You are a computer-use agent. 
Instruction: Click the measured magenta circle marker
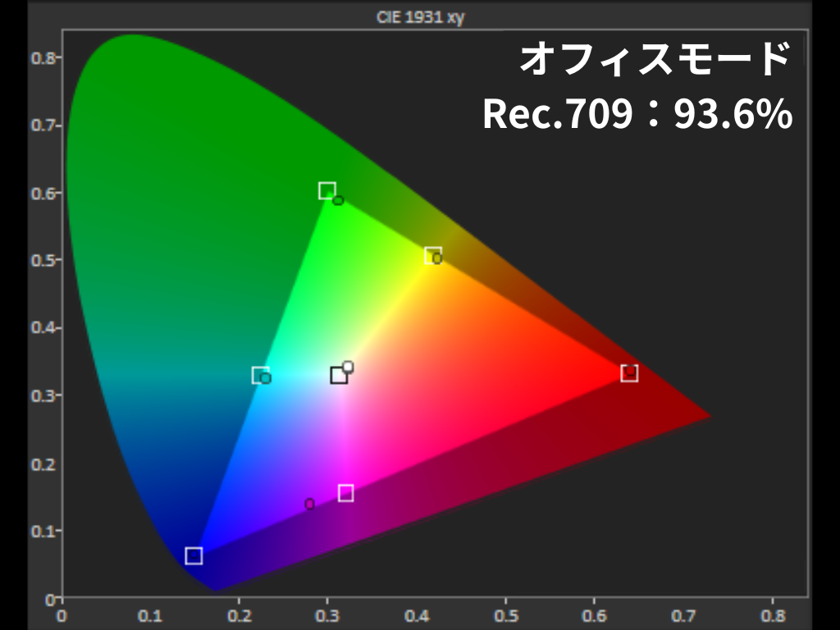click(309, 504)
